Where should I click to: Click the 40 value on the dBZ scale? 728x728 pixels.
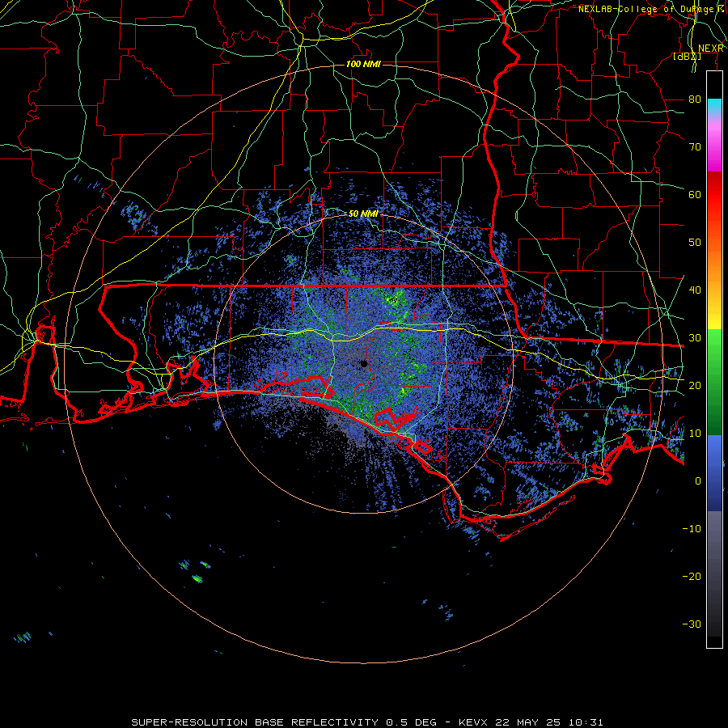(695, 290)
